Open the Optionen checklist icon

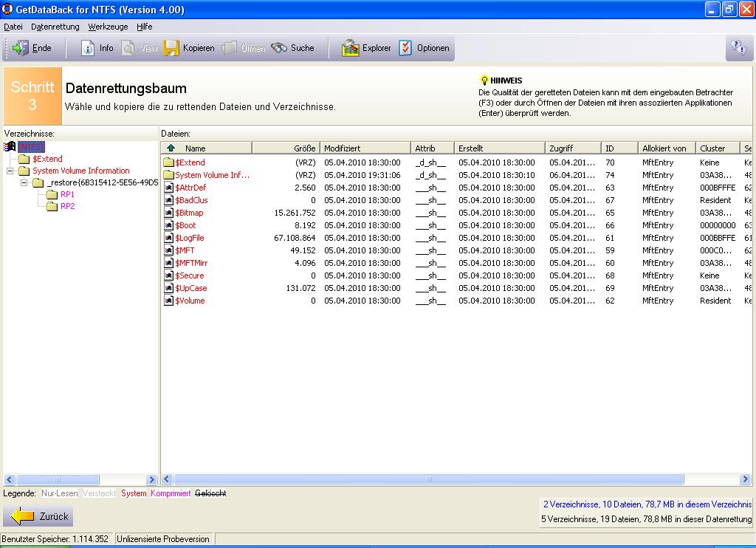pos(405,48)
